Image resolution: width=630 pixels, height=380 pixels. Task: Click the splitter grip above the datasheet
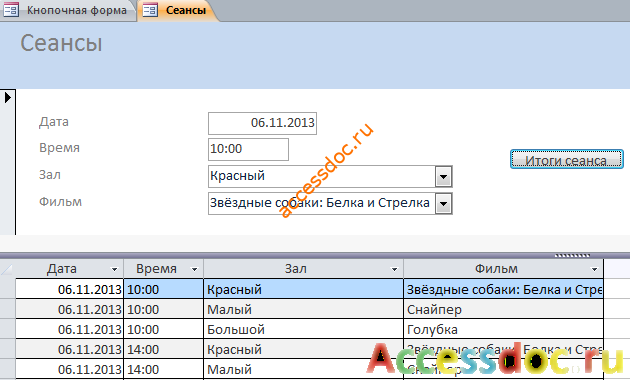tap(572, 255)
